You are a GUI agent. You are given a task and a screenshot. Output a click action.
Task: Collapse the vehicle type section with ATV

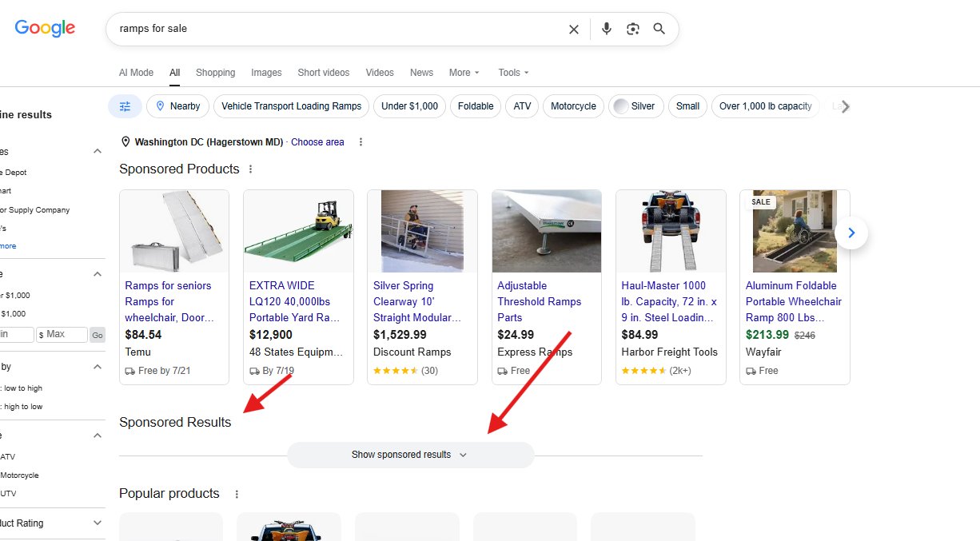coord(98,436)
